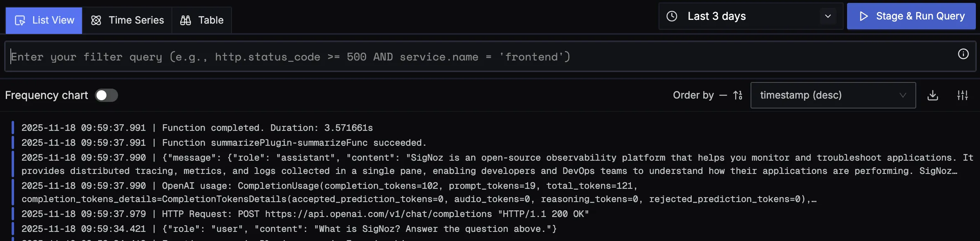
Task: Click the play icon on Stage & Run Query
Action: 864,16
